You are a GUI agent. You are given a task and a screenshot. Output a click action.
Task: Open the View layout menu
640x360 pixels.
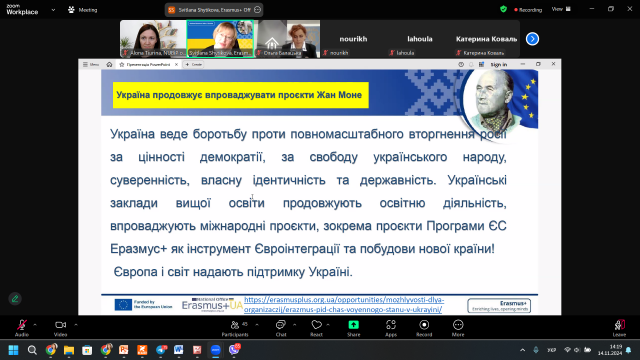pyautogui.click(x=561, y=9)
